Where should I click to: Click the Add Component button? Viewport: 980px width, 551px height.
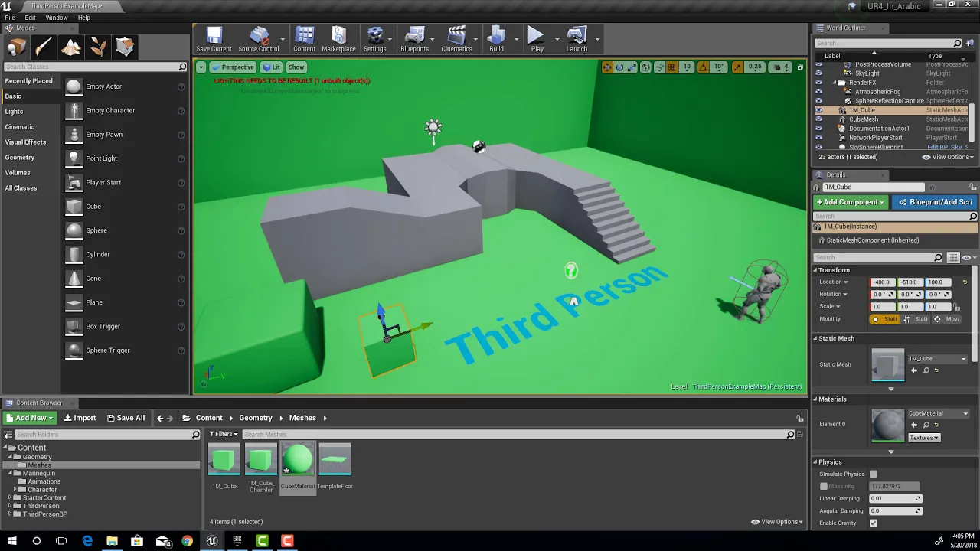pyautogui.click(x=851, y=202)
